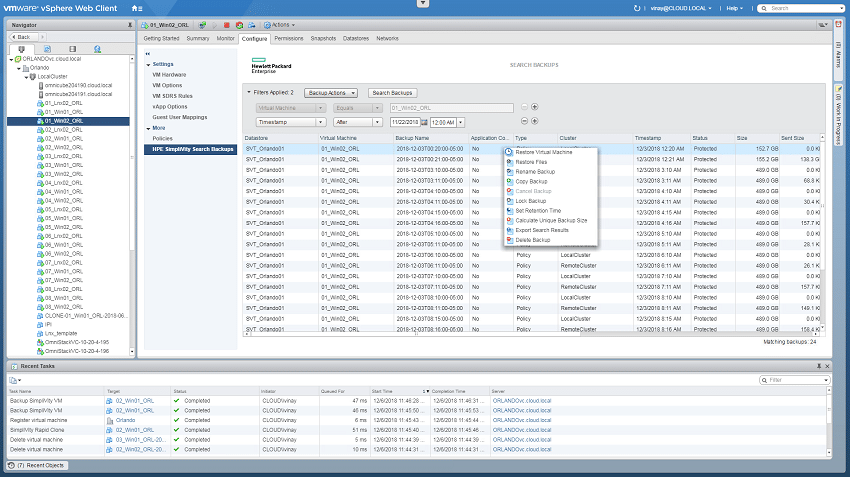Open the Policies page
The image size is (850, 477).
click(x=162, y=139)
